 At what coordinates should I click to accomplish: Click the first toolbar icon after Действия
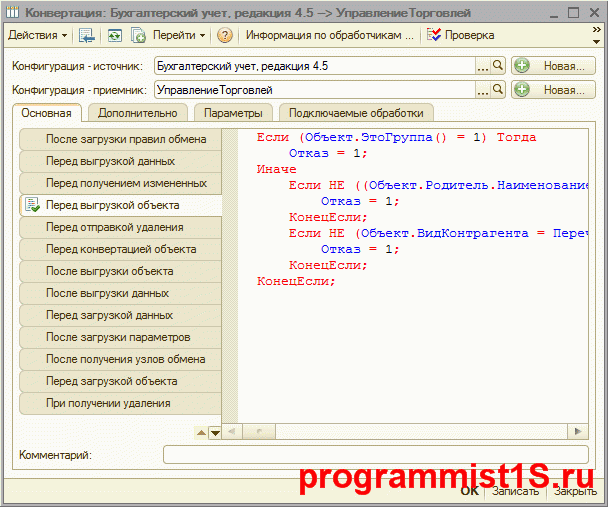coord(86,36)
